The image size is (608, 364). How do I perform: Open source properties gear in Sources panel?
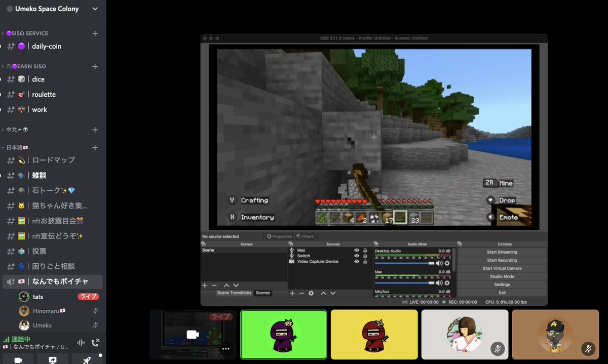pos(311,293)
